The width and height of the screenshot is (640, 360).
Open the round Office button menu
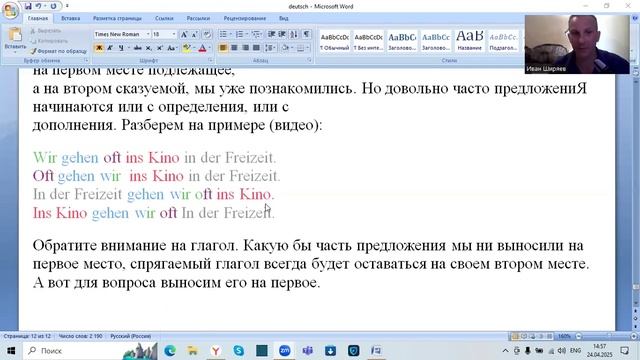10,10
